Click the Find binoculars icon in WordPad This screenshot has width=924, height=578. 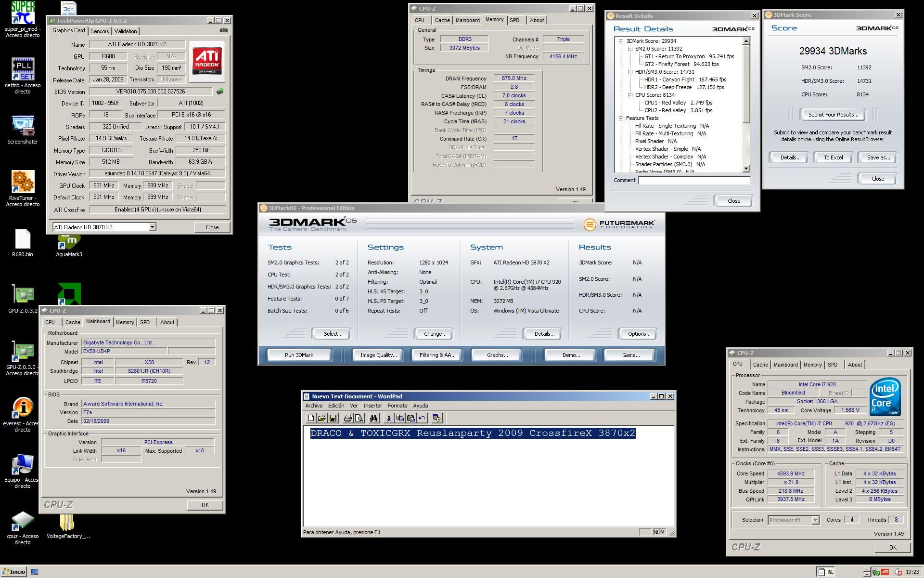click(x=374, y=418)
